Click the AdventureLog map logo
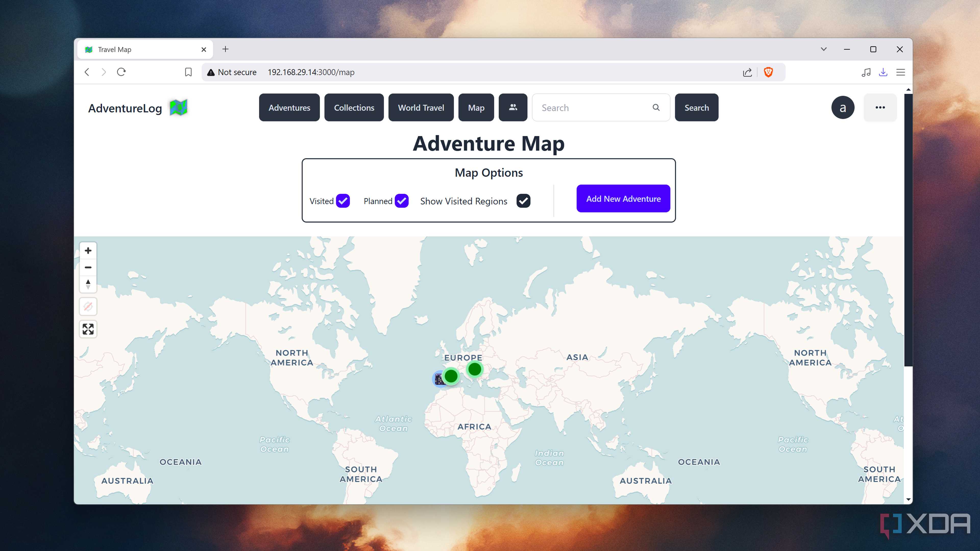 178,108
